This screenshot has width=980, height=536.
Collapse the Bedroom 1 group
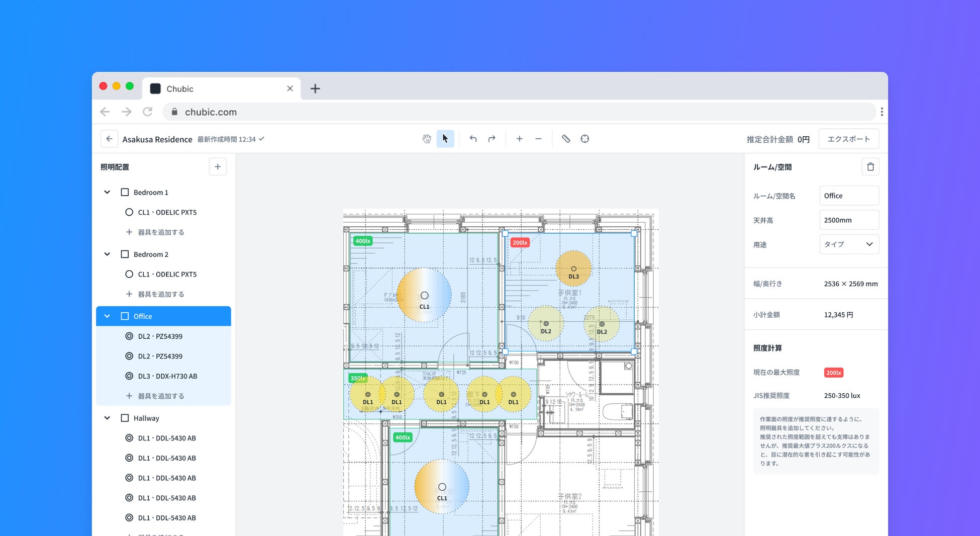(x=107, y=192)
